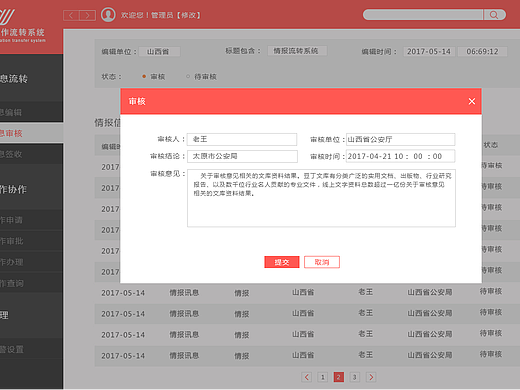Click the 审核结论 input containing 太原市公安局
The width and height of the screenshot is (520, 390).
pos(242,156)
